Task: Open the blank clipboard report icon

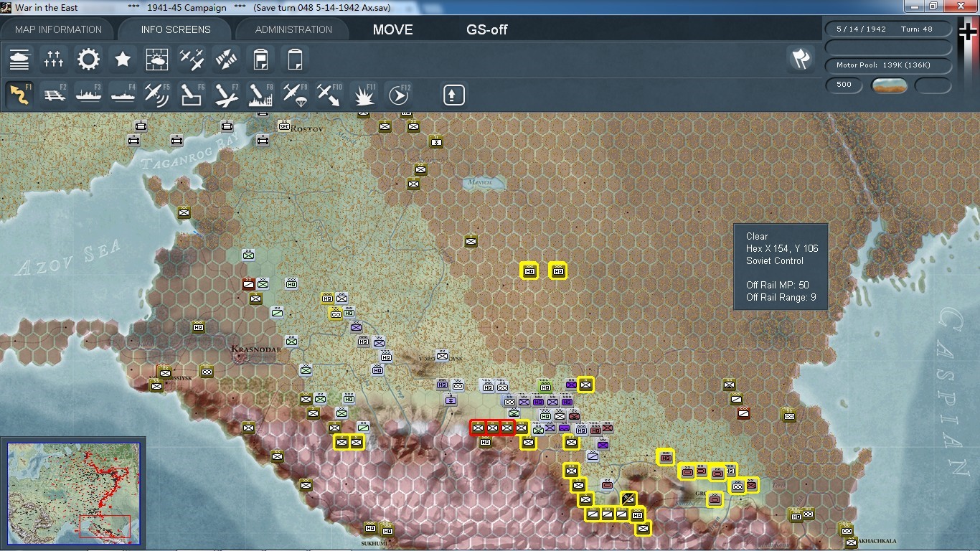Action: click(295, 59)
